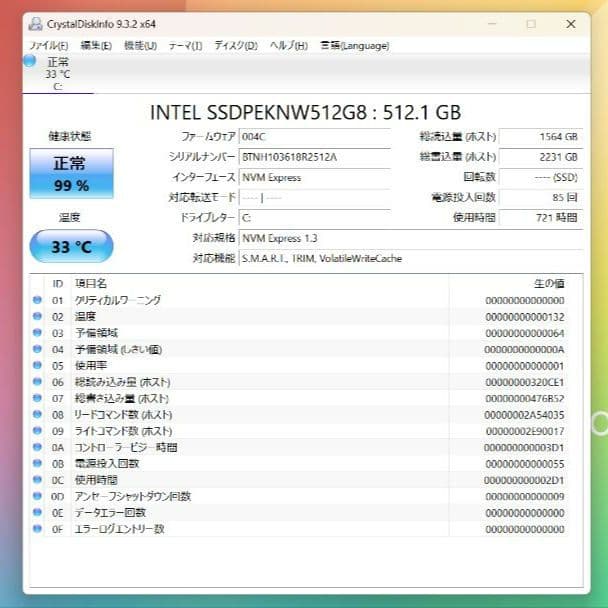Open the ファイル(F) menu
The height and width of the screenshot is (608, 608).
[x=49, y=46]
